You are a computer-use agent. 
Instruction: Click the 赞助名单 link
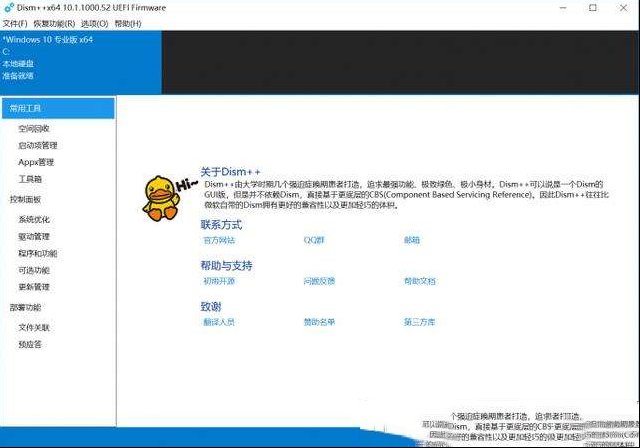[319, 322]
